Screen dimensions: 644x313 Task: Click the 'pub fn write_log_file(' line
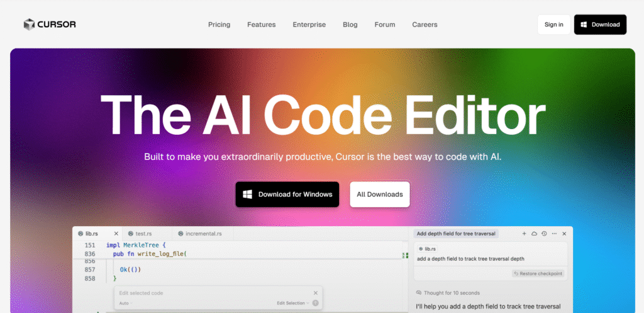point(150,254)
